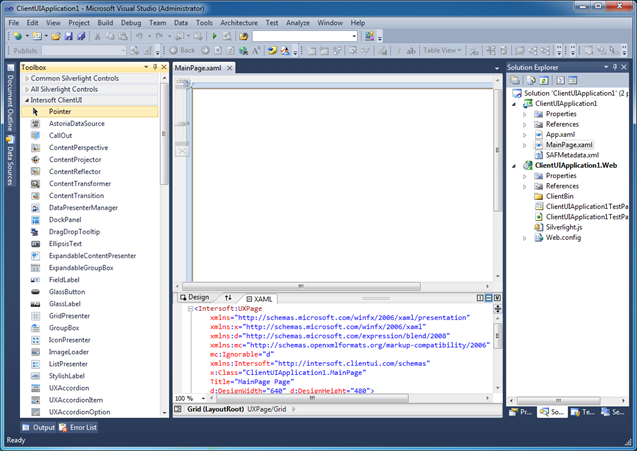Select the GlassButton toolbox control

(89, 292)
